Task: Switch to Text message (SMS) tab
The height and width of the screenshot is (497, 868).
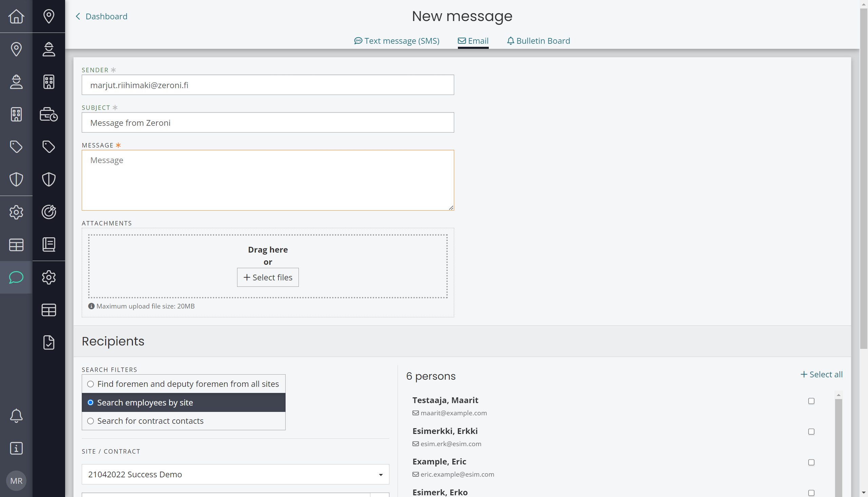Action: (397, 41)
